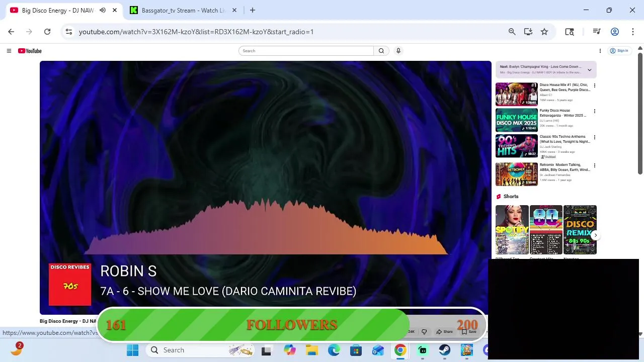Open Task View on the taskbar
This screenshot has height=362, width=644.
(x=266, y=350)
